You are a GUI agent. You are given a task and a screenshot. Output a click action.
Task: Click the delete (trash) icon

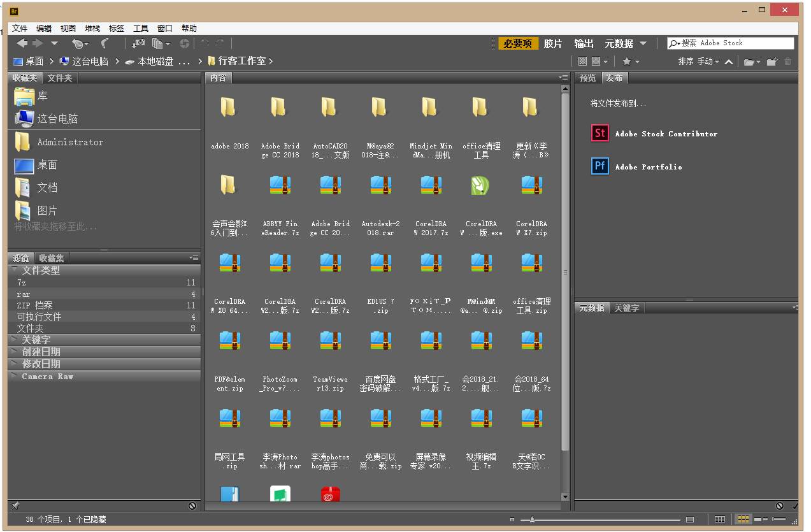(x=789, y=61)
